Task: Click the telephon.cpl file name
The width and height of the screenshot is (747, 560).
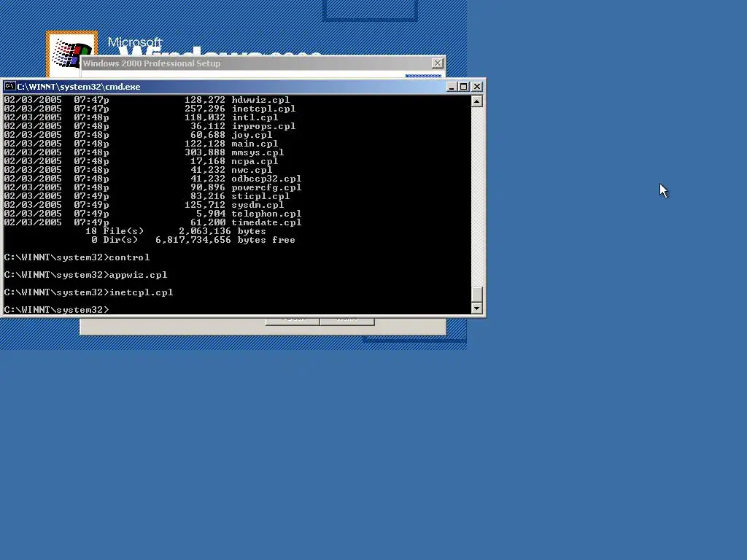Action: 266,214
